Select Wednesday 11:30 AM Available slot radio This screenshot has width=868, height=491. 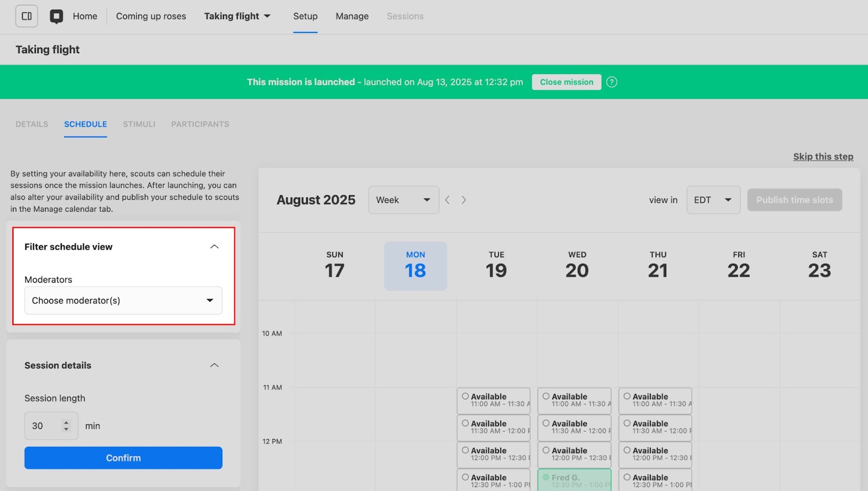(x=546, y=423)
